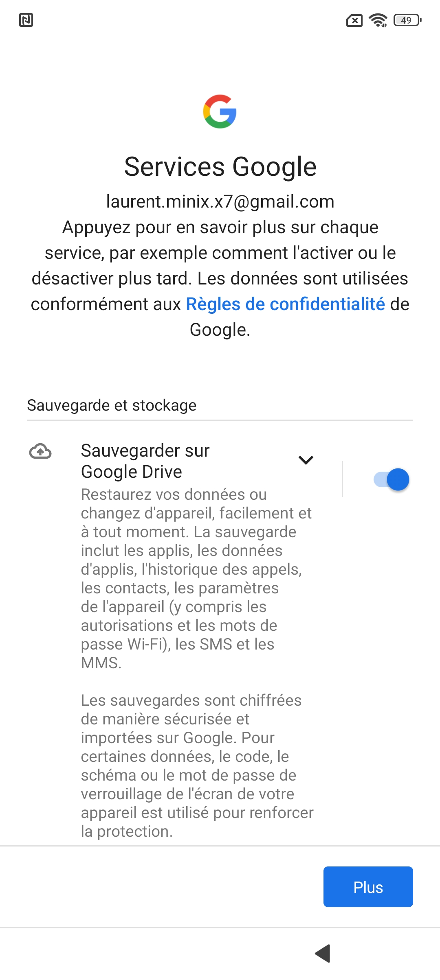Tap the Sauvegarde et stockage section header
Screen dimensions: 440x980
tap(112, 405)
